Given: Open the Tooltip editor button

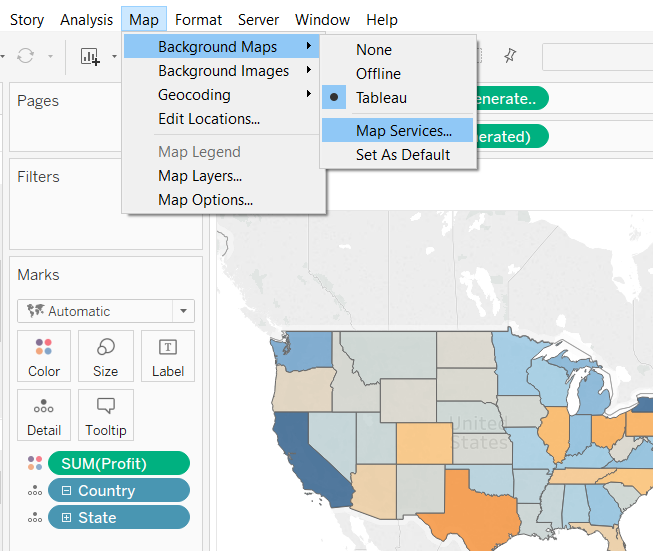Looking at the screenshot, I should (105, 416).
